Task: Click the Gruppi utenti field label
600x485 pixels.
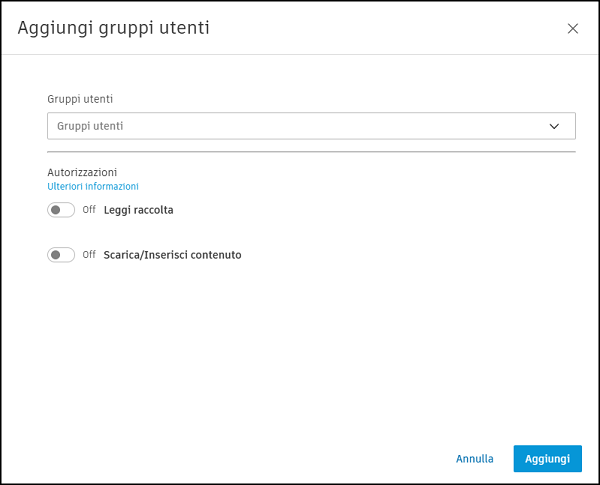Action: (80, 100)
